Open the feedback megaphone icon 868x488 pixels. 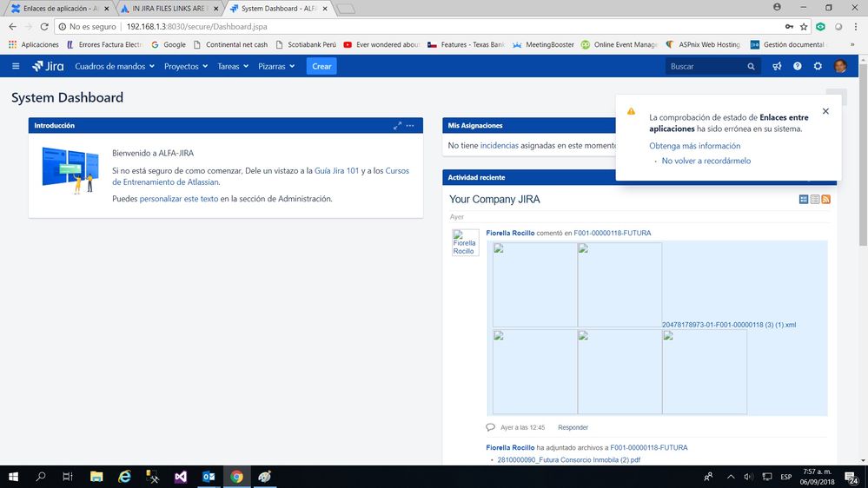777,66
